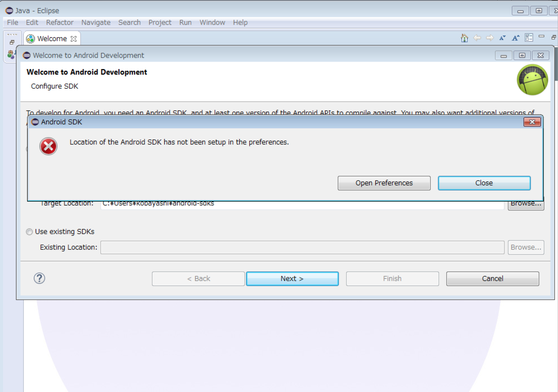
Task: Switch to the Welcome tab
Action: [52, 39]
